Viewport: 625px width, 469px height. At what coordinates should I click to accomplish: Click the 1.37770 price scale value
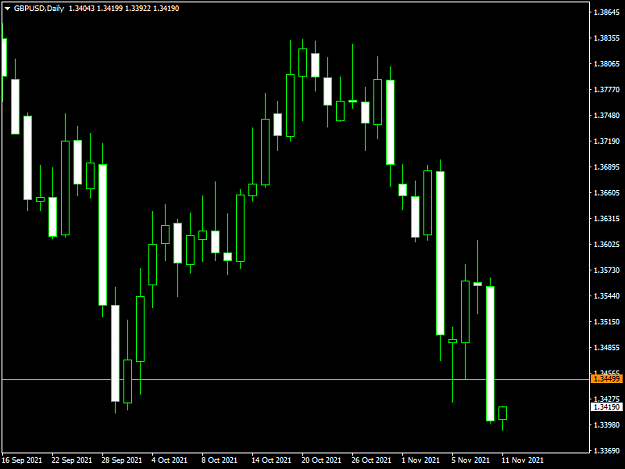pos(607,90)
